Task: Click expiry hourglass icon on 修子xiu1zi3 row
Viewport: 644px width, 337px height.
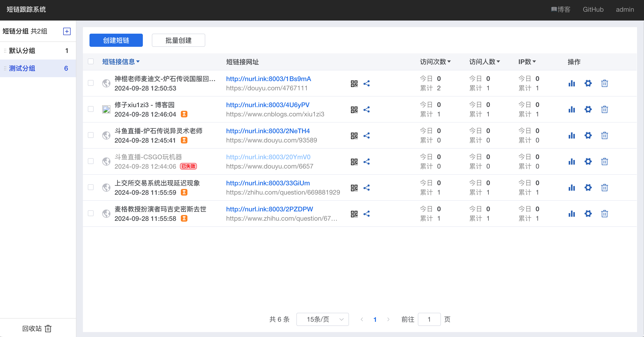Action: tap(184, 114)
